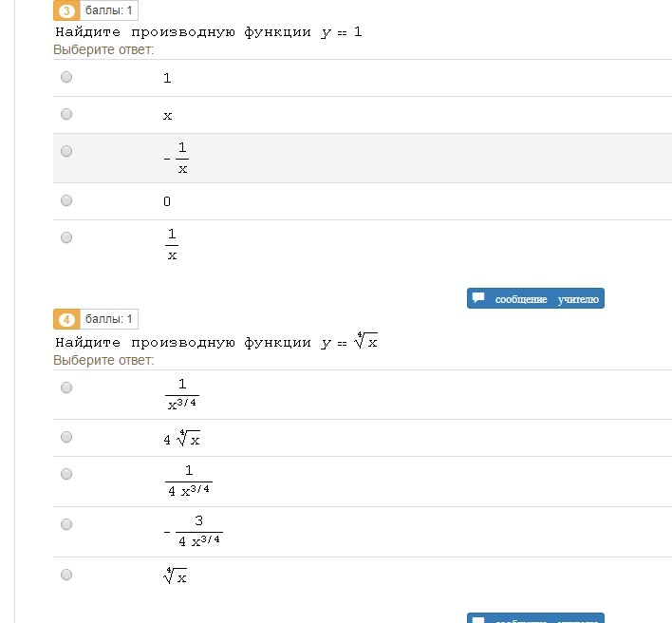Click 'баллы: 1' label of question 4
Viewport: 672px width, 623px height.
[x=109, y=319]
